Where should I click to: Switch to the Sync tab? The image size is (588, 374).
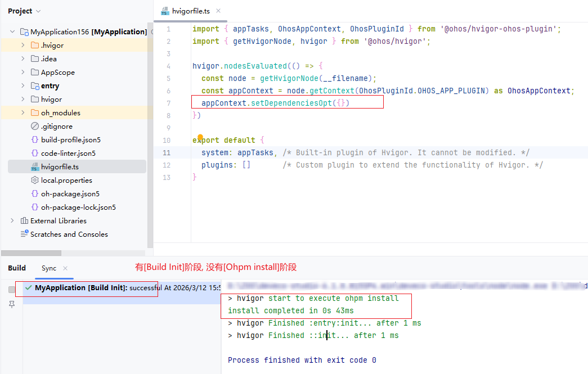click(x=49, y=268)
